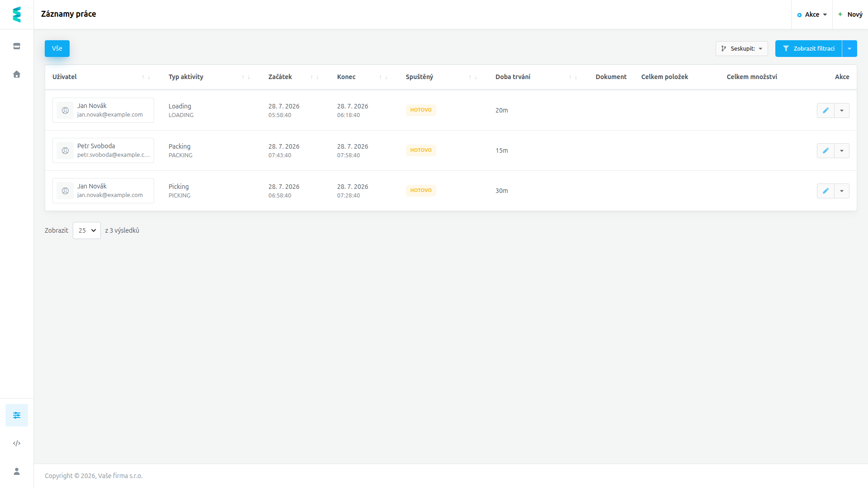Go to home icon in sidebar
Viewport: 868px width, 488px height.
(x=17, y=74)
